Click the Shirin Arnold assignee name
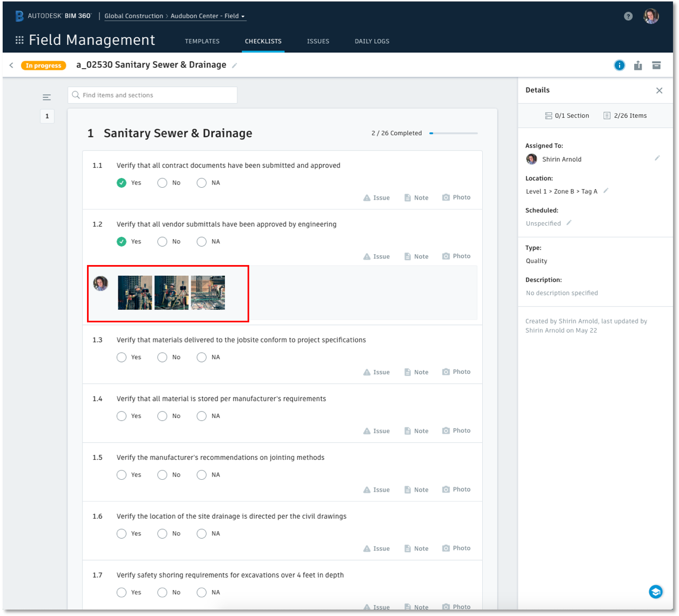 [x=562, y=159]
